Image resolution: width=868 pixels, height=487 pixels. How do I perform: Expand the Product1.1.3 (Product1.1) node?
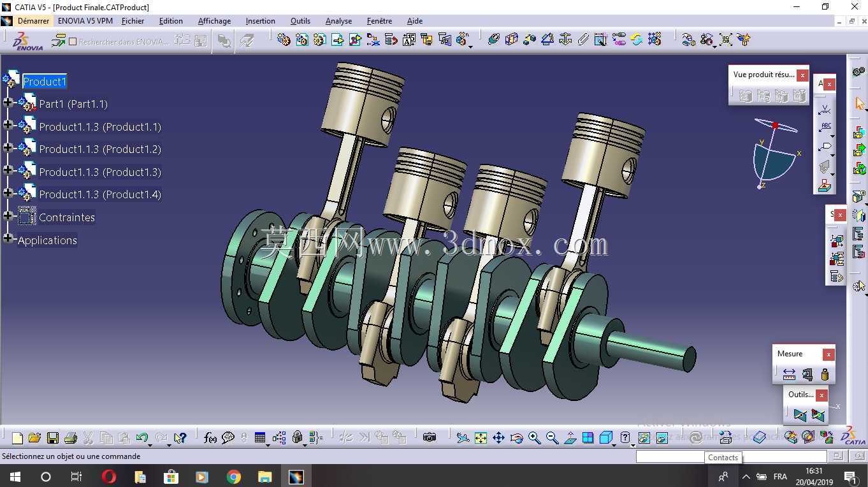pyautogui.click(x=8, y=125)
